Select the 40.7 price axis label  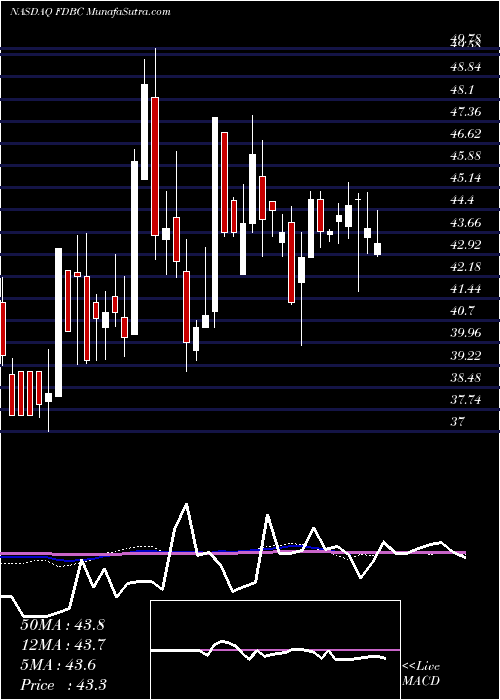click(462, 311)
